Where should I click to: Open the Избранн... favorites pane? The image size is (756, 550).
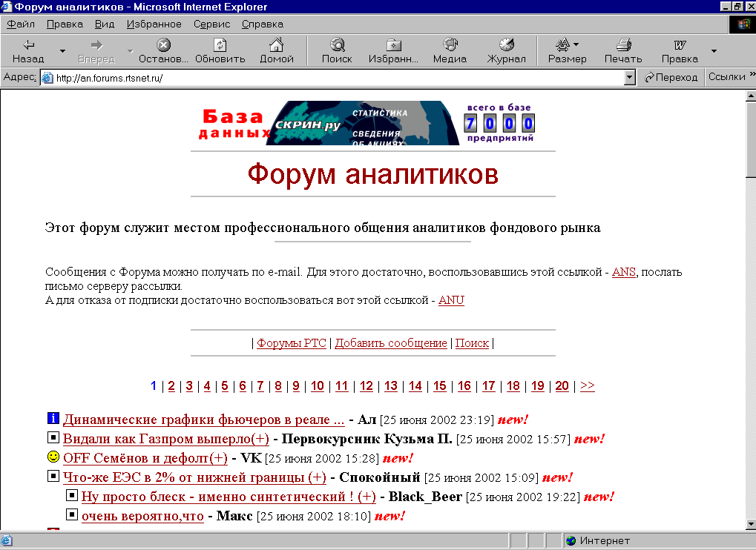pos(393,51)
